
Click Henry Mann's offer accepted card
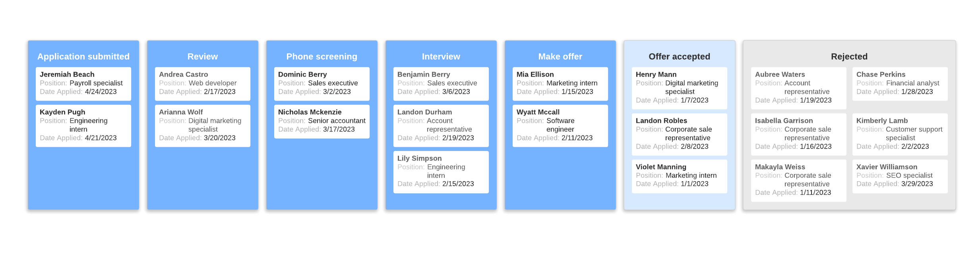tap(679, 88)
